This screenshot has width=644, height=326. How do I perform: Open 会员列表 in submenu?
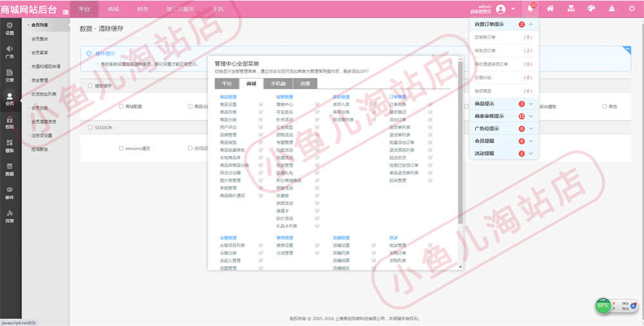click(40, 25)
